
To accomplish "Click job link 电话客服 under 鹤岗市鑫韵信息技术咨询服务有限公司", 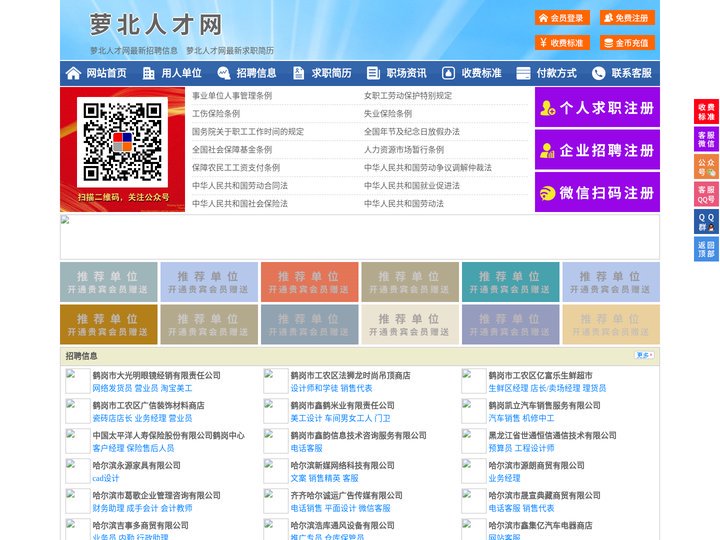I will click(x=306, y=448).
